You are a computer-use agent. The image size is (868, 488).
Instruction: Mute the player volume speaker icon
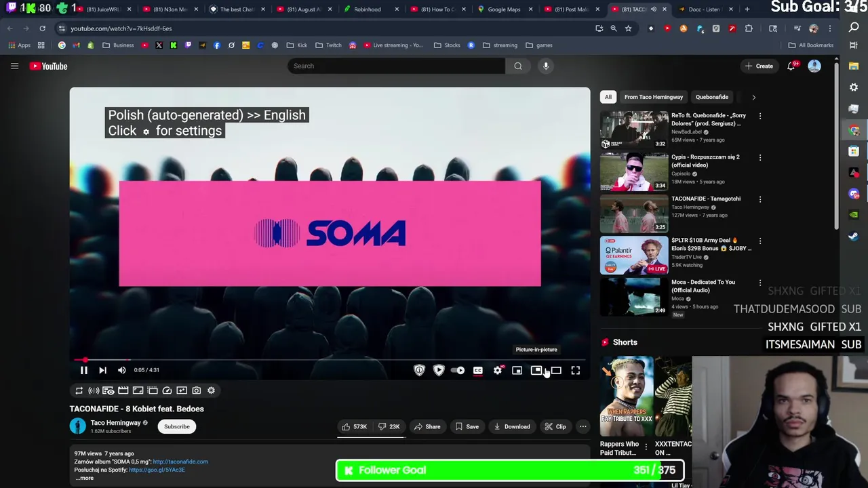[122, 370]
